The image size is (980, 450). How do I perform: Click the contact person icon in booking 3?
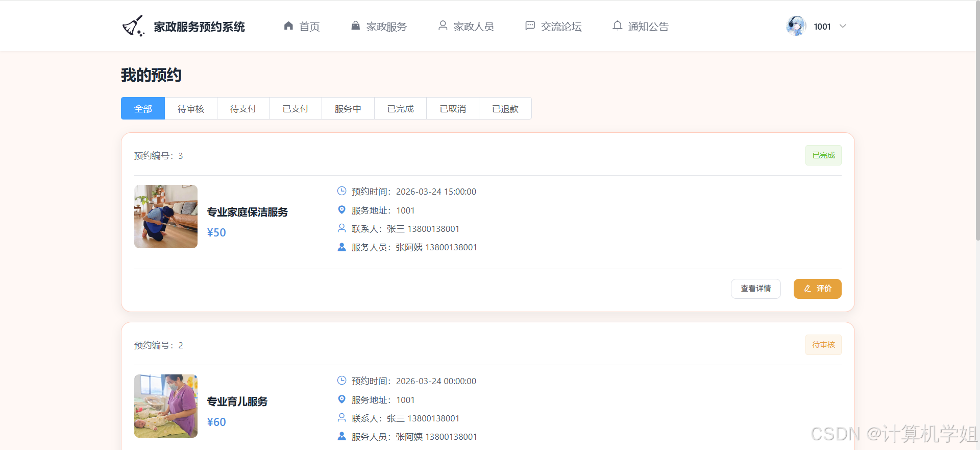[x=341, y=228]
